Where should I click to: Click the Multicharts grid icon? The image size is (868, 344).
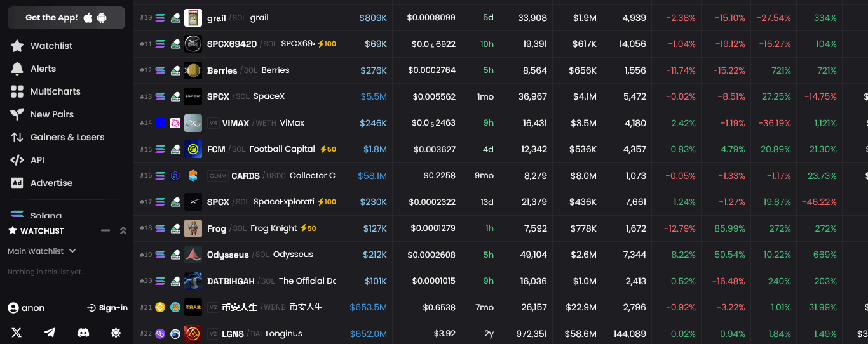[17, 91]
